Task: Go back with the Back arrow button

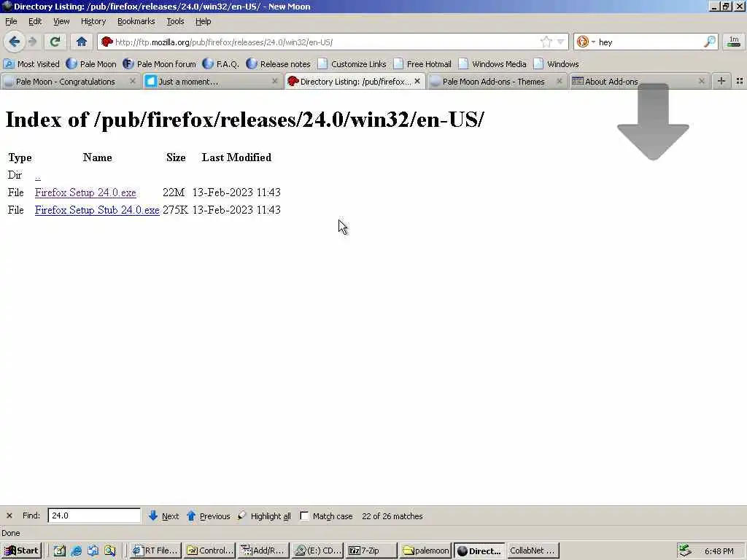Action: [x=15, y=42]
